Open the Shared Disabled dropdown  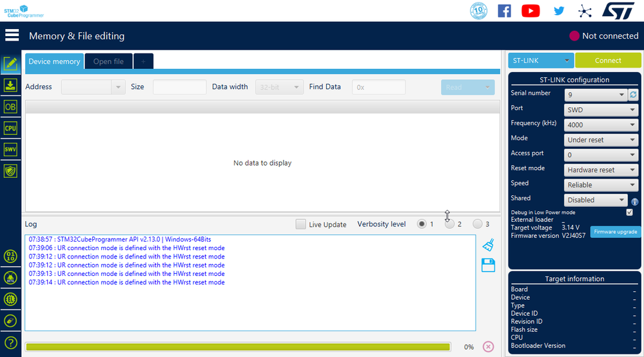[x=596, y=200]
